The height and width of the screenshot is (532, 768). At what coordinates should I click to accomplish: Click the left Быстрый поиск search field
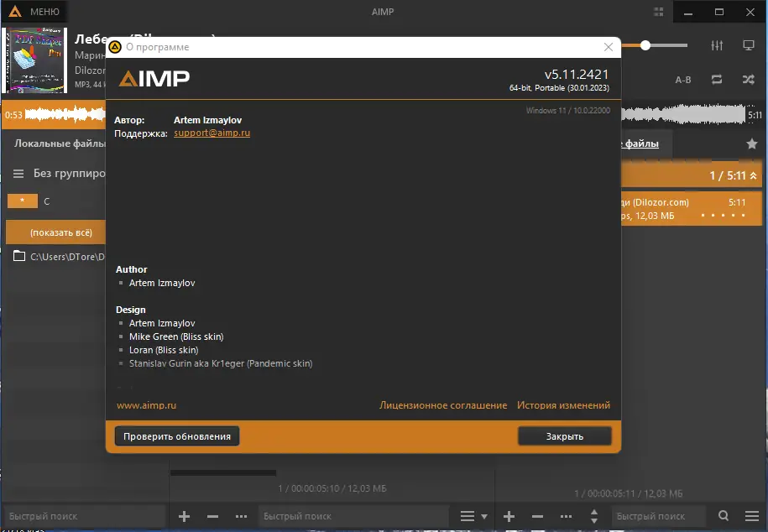(84, 516)
